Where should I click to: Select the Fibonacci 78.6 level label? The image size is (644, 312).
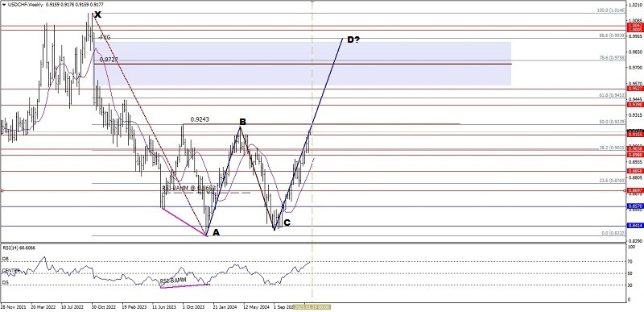point(612,58)
